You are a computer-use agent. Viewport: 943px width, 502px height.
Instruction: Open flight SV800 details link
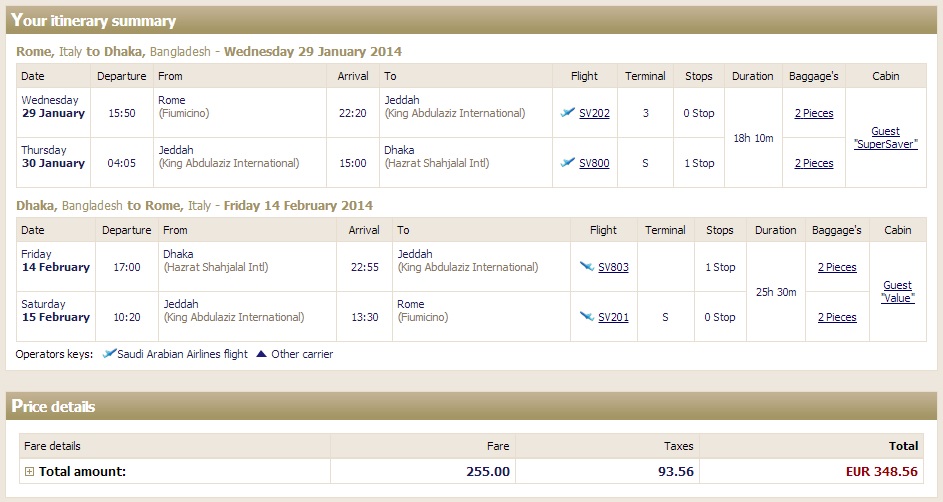click(594, 163)
